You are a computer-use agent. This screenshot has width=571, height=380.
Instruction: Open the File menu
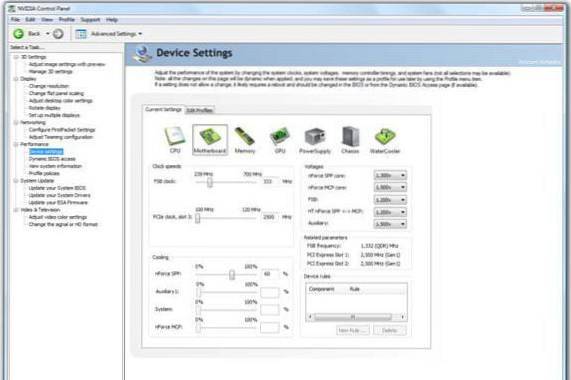15,20
